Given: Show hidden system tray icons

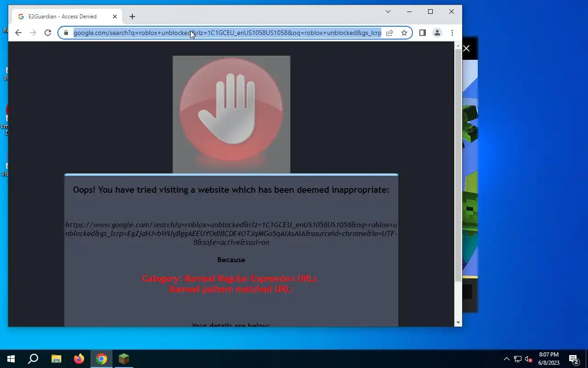Looking at the screenshot, I should pyautogui.click(x=507, y=359).
